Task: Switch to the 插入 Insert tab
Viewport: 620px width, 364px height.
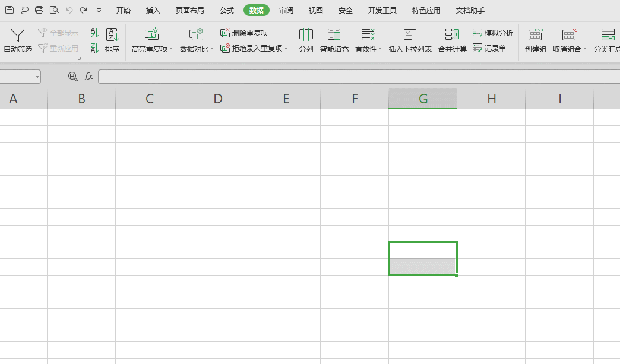Action: pos(153,10)
